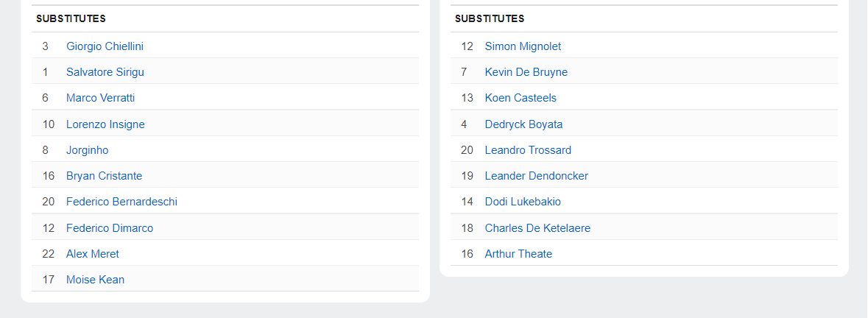Open Giorgio Chiellini's player page
This screenshot has height=318, width=868.
(x=105, y=46)
